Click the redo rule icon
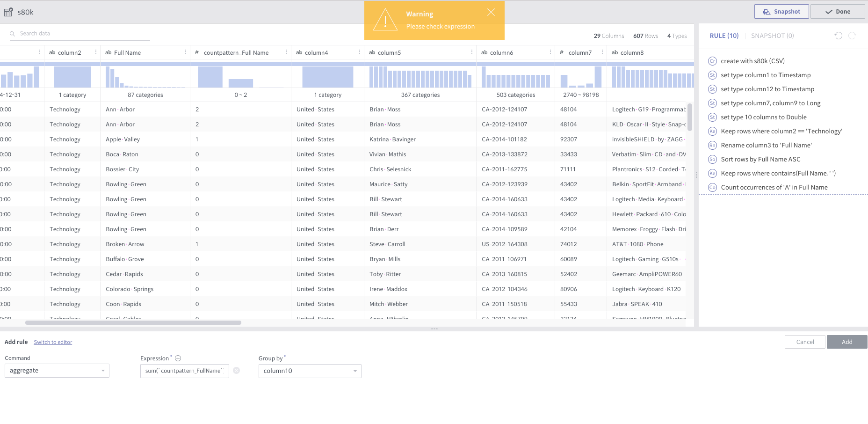This screenshot has height=424, width=868. point(852,36)
